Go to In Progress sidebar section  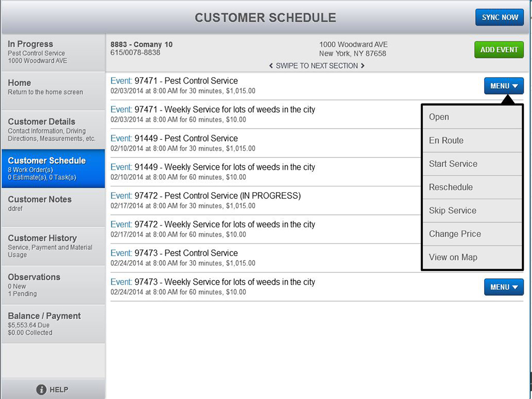pyautogui.click(x=53, y=52)
